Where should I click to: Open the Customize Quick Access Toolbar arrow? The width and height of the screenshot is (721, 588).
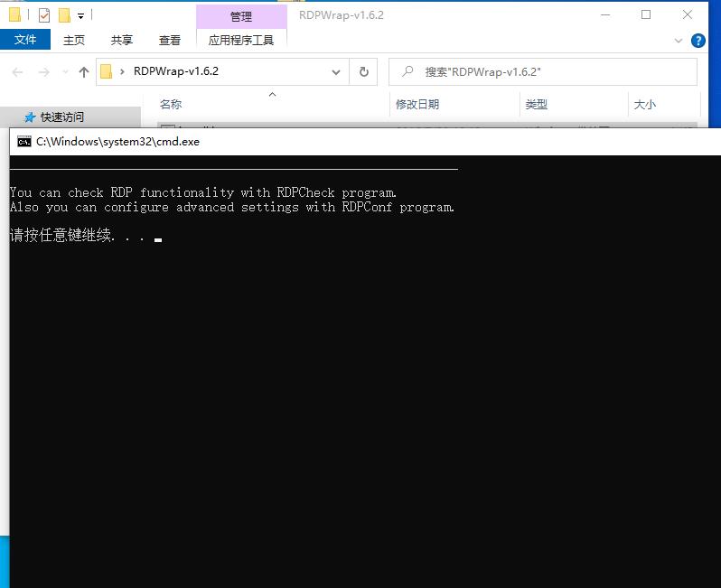coord(80,16)
